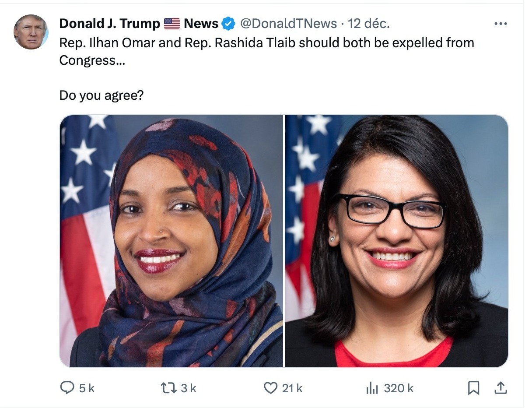This screenshot has height=408, width=532.
Task: Click the '320 k' views count
Action: pyautogui.click(x=399, y=388)
